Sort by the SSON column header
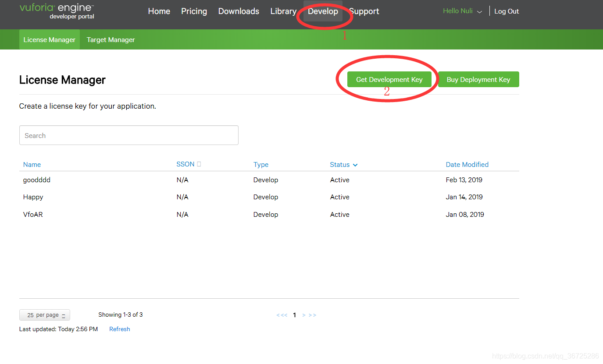603x364 pixels. (x=185, y=164)
